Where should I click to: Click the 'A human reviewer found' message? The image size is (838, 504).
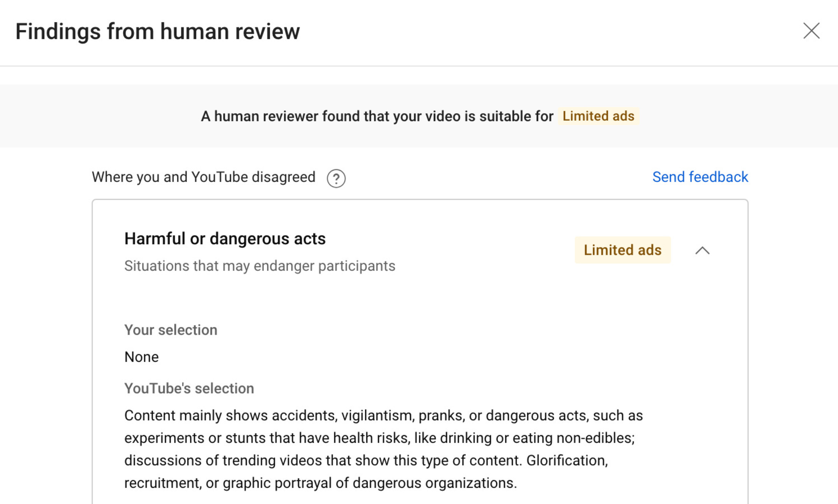click(377, 117)
